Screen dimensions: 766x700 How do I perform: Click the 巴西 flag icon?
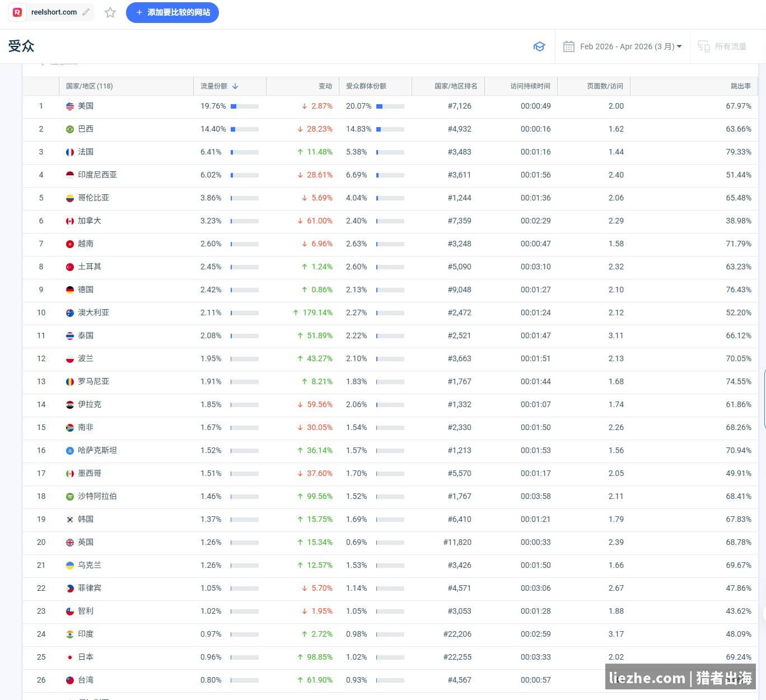pos(70,129)
